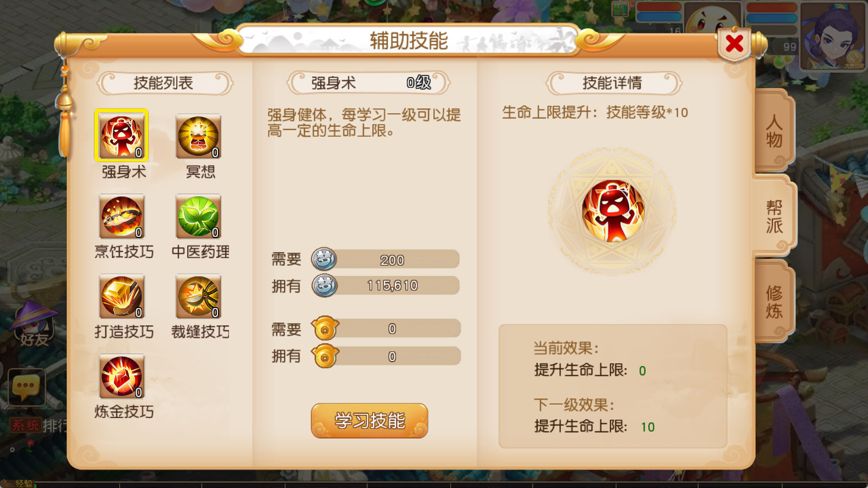Switch to the 帮派 guild tab
This screenshot has height=488, width=868.
coord(774,216)
